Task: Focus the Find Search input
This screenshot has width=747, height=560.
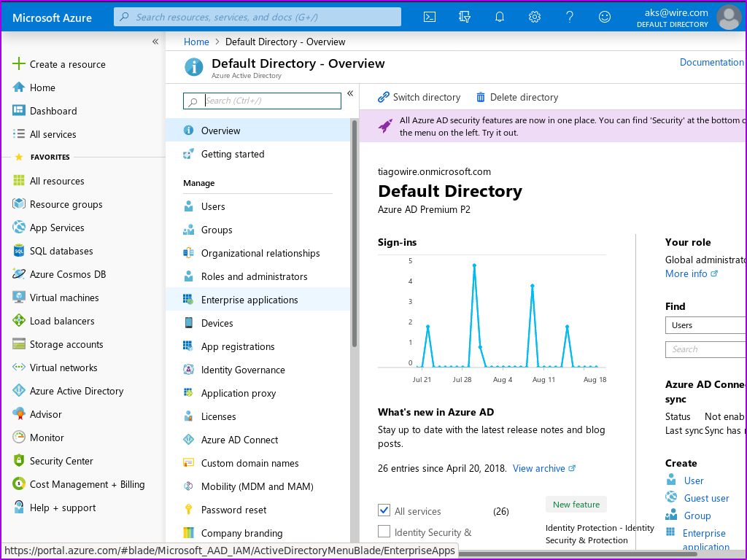Action: 705,349
